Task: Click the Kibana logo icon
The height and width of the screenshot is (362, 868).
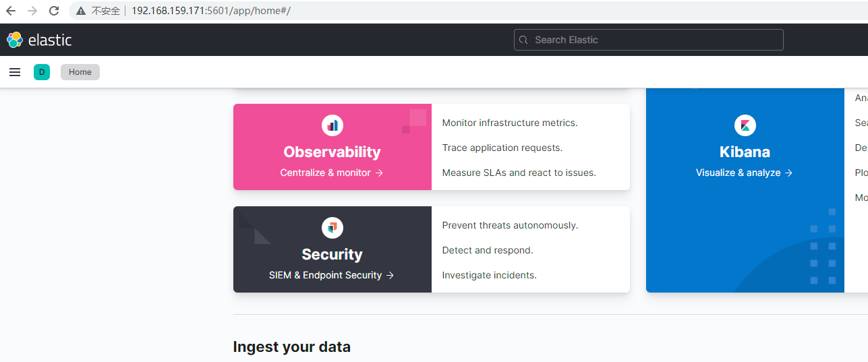Action: tap(745, 125)
